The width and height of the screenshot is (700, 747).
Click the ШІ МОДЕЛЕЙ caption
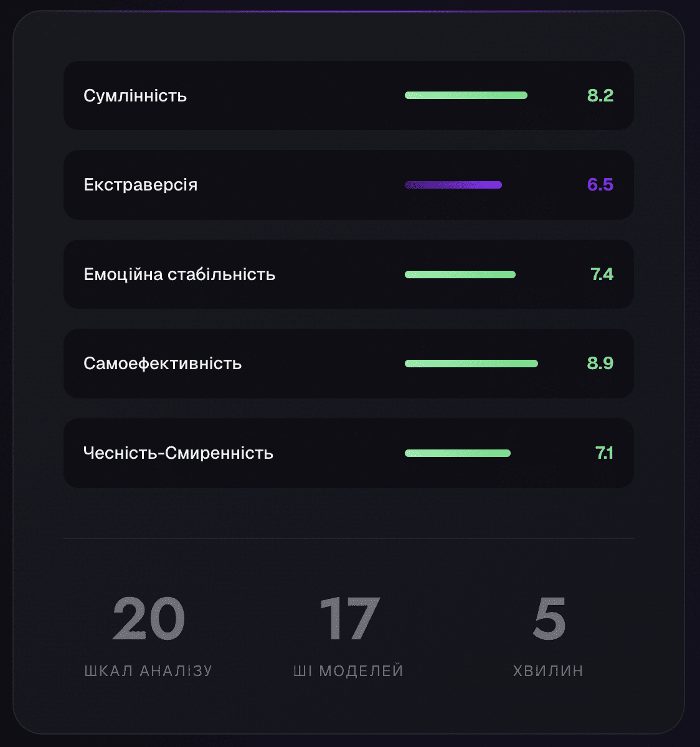349,671
